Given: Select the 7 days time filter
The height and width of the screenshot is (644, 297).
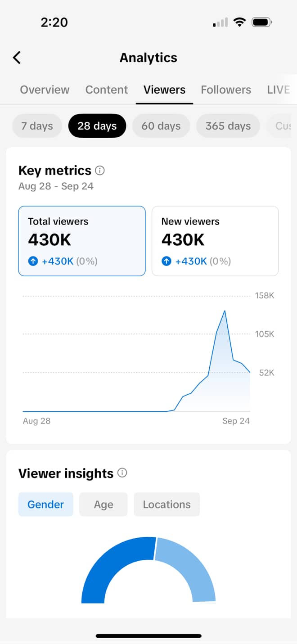Looking at the screenshot, I should 37,126.
